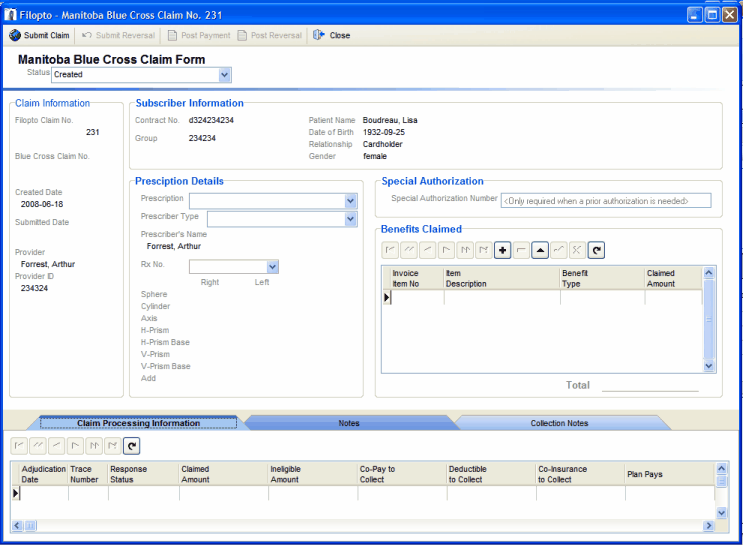This screenshot has height=545, width=743.
Task: Click the Close toolbar button label
Action: [x=340, y=36]
